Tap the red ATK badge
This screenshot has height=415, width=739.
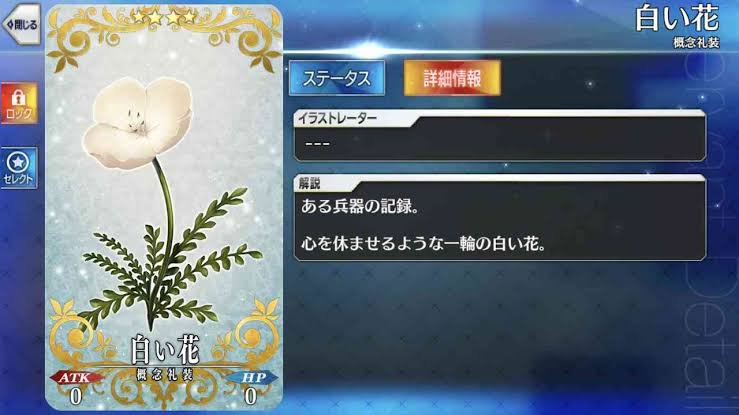(x=75, y=377)
